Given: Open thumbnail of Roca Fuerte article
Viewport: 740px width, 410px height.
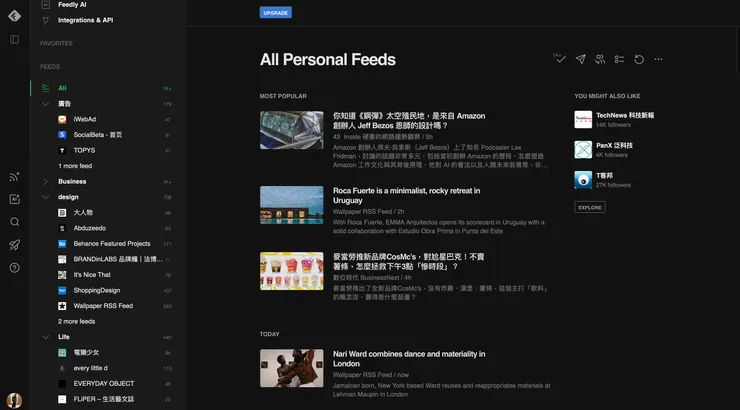Looking at the screenshot, I should click(292, 205).
